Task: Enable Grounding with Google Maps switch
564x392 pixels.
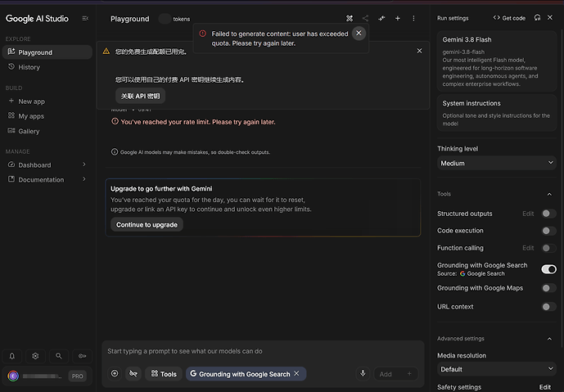Action: (x=548, y=288)
